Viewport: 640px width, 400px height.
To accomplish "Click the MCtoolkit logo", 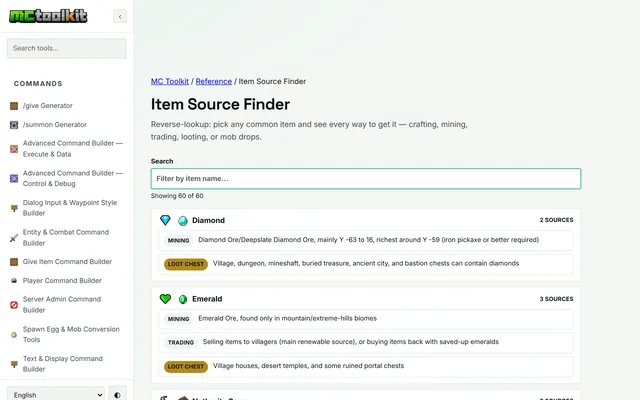I will (x=48, y=16).
